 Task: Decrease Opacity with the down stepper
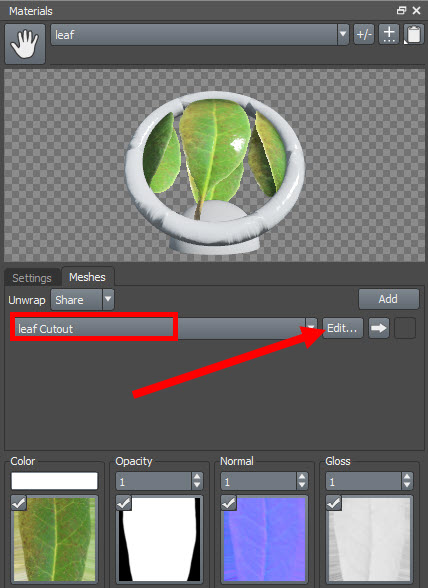tap(197, 486)
